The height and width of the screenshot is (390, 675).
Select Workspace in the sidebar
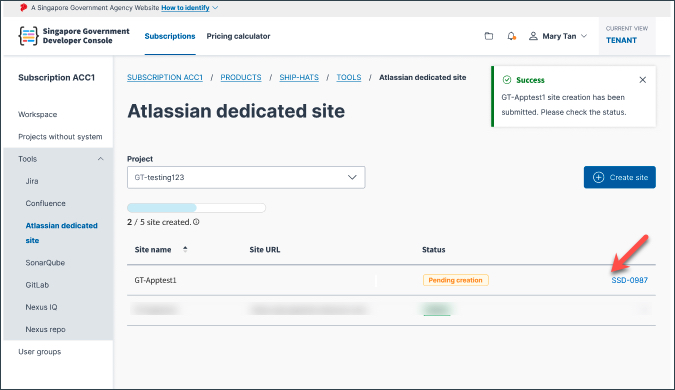tap(37, 115)
